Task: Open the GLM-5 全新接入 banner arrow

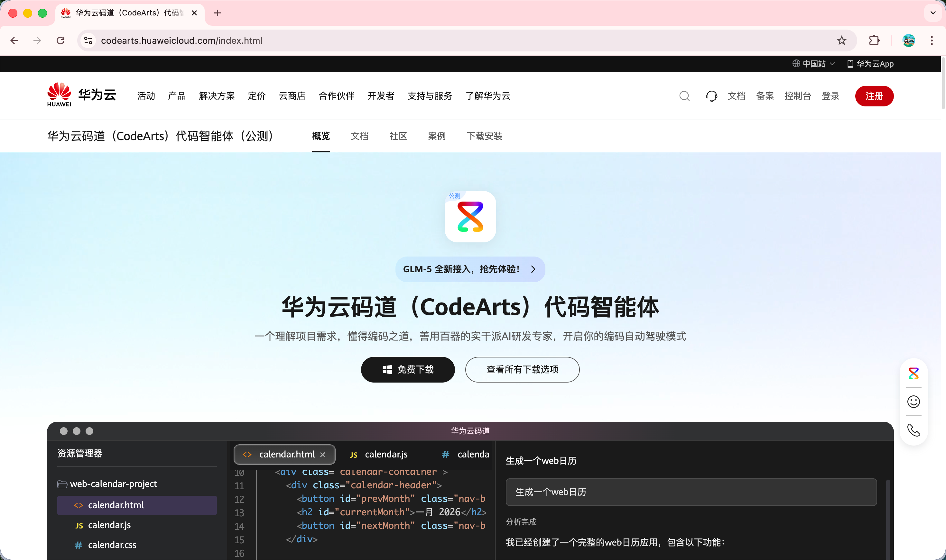Action: (x=533, y=269)
